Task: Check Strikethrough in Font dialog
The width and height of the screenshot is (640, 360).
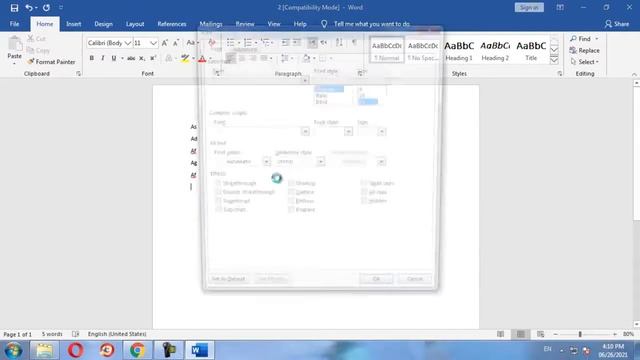Action: [218, 183]
